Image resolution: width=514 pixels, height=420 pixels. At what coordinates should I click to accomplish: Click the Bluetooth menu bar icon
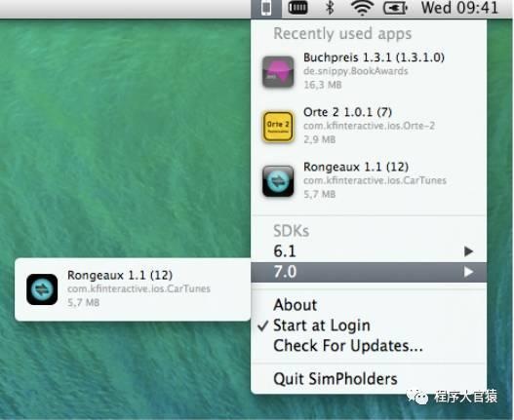(x=329, y=8)
